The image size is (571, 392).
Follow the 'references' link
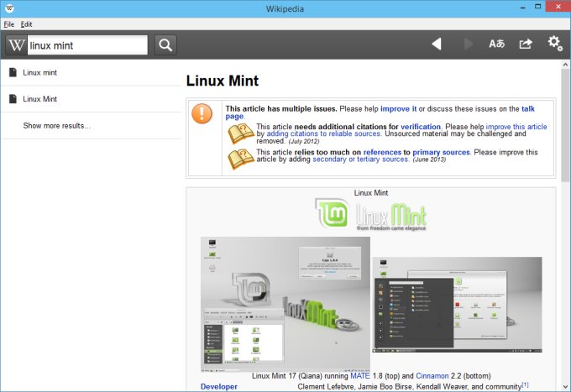pos(382,152)
